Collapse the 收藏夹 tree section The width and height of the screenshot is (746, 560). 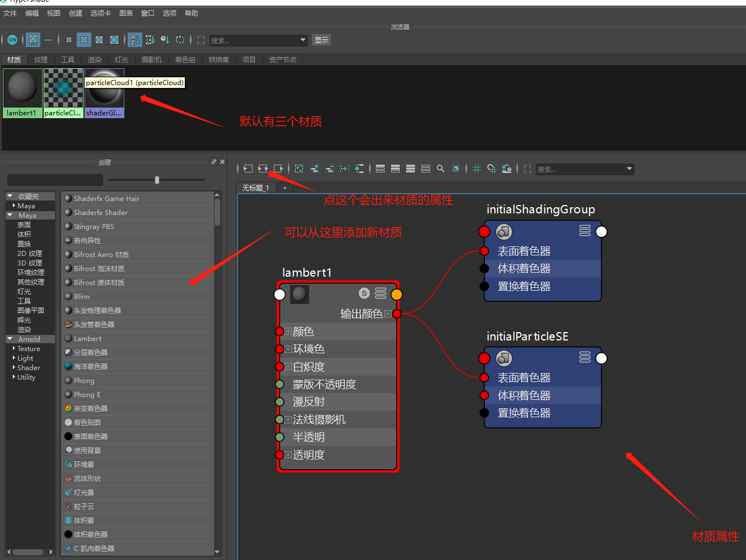tap(10, 196)
